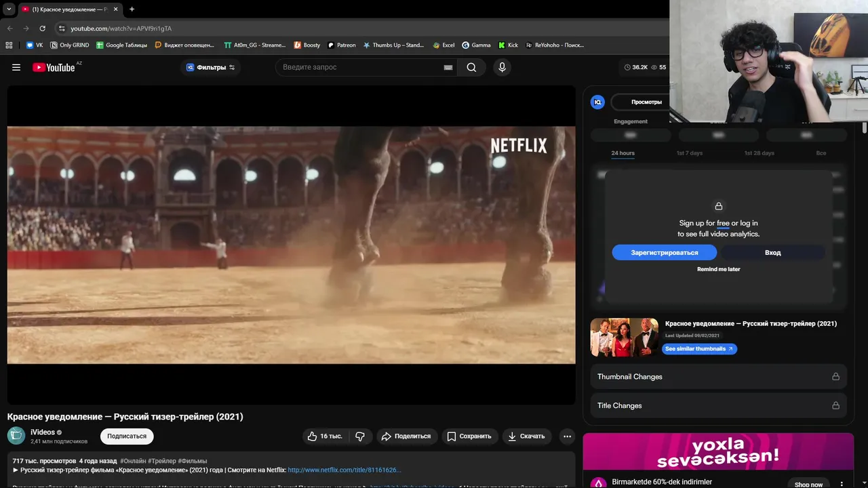Open the apps grid in bookmarks bar
The height and width of the screenshot is (488, 868).
(x=9, y=45)
